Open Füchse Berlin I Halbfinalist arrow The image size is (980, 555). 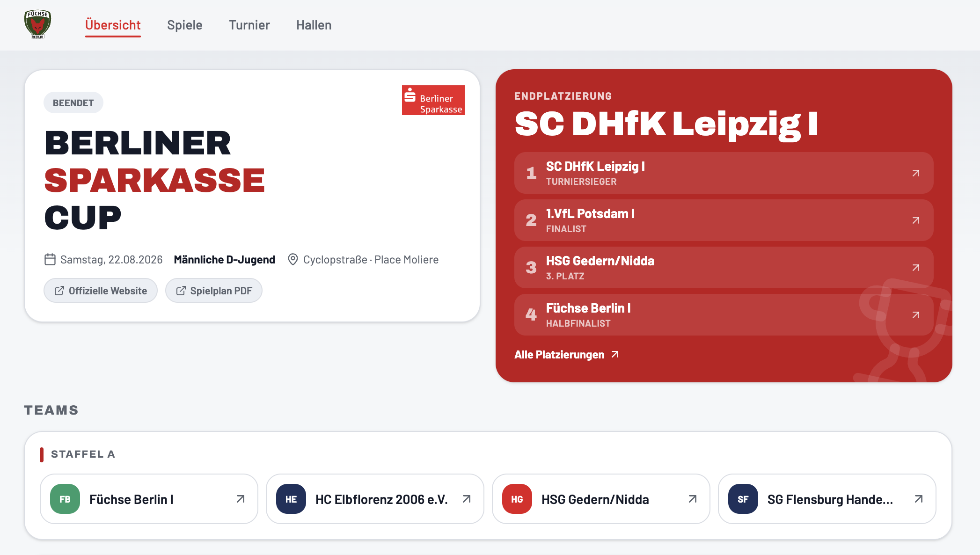pyautogui.click(x=916, y=315)
